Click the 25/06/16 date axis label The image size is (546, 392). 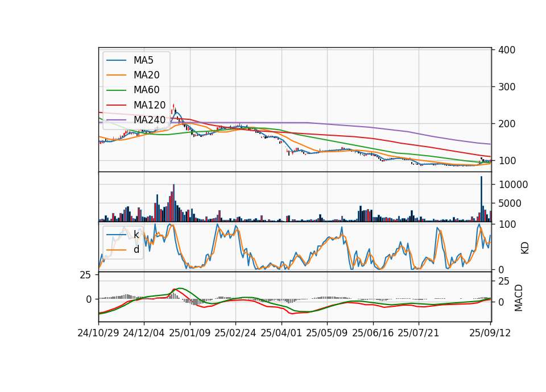tap(373, 333)
